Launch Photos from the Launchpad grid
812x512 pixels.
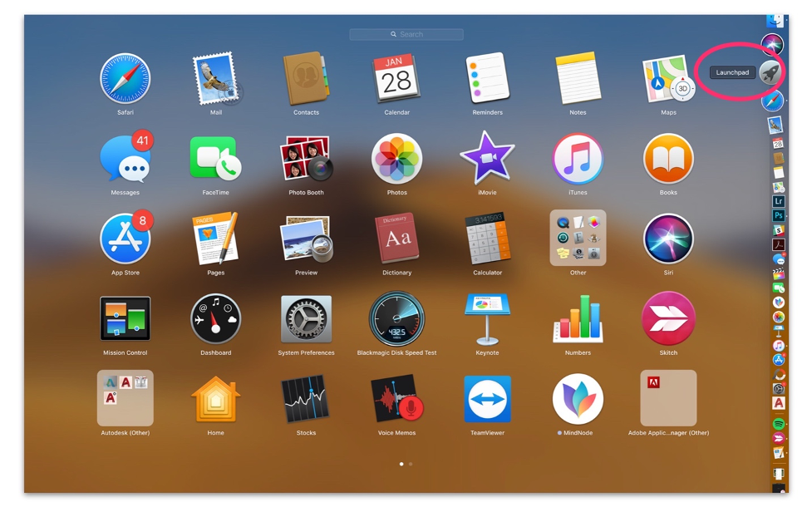click(x=396, y=159)
